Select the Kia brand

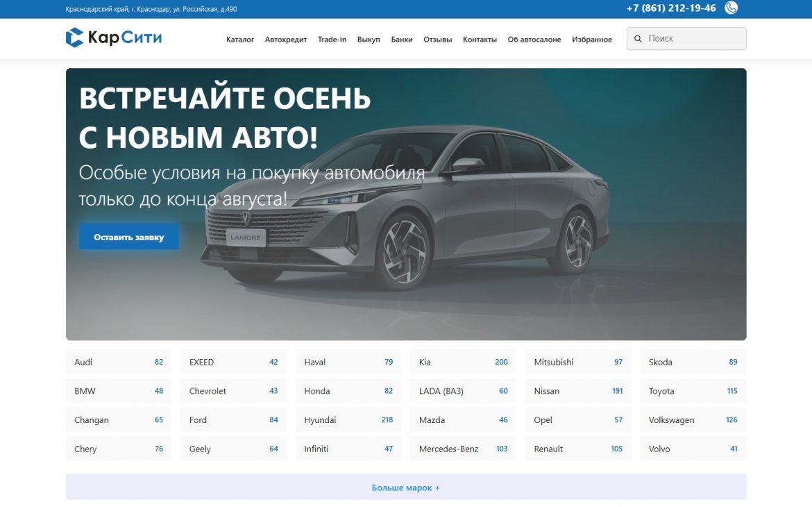pos(464,362)
